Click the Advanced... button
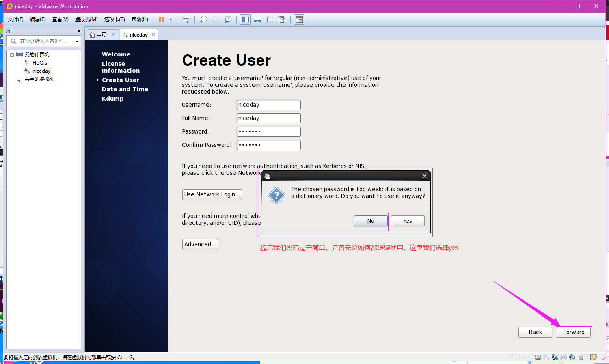Image resolution: width=609 pixels, height=364 pixels. point(200,244)
